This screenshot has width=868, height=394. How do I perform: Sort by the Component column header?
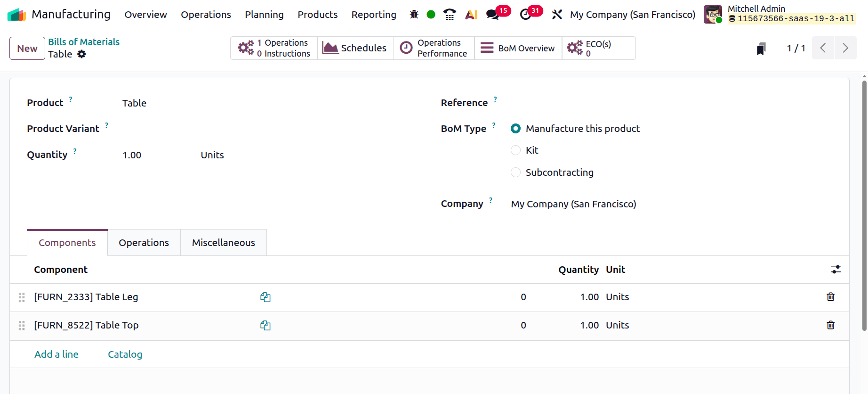61,270
